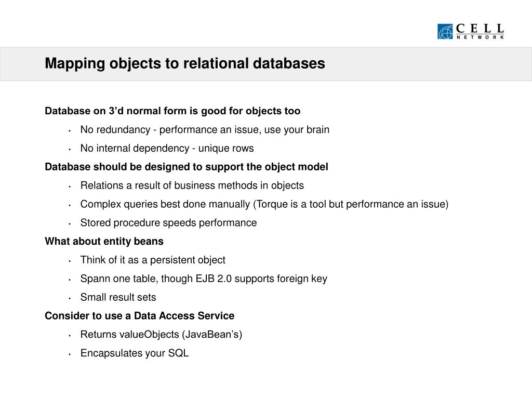Click the 'Complex queries best done manually' bullet
Viewport: 532px width, 399px height.
pos(264,204)
